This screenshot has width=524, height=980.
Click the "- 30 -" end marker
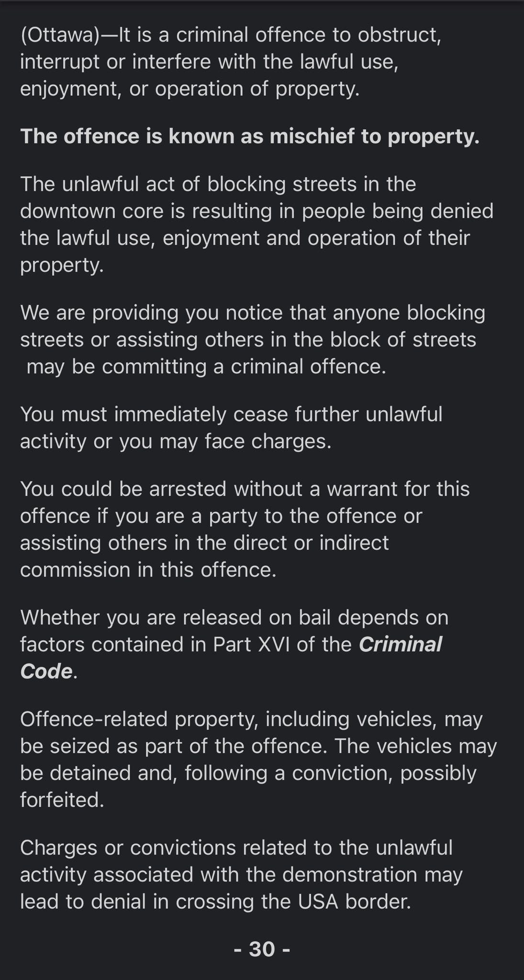point(262,948)
